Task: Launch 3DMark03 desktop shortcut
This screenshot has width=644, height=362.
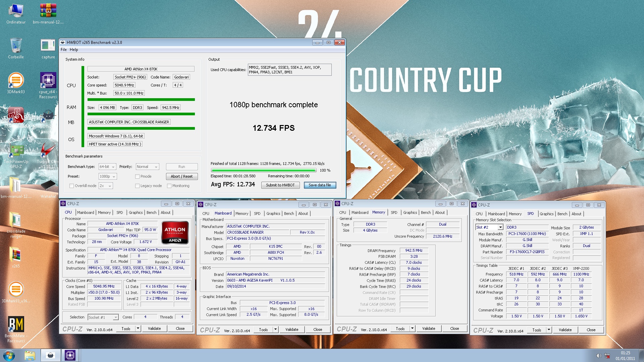Action: coord(16,83)
